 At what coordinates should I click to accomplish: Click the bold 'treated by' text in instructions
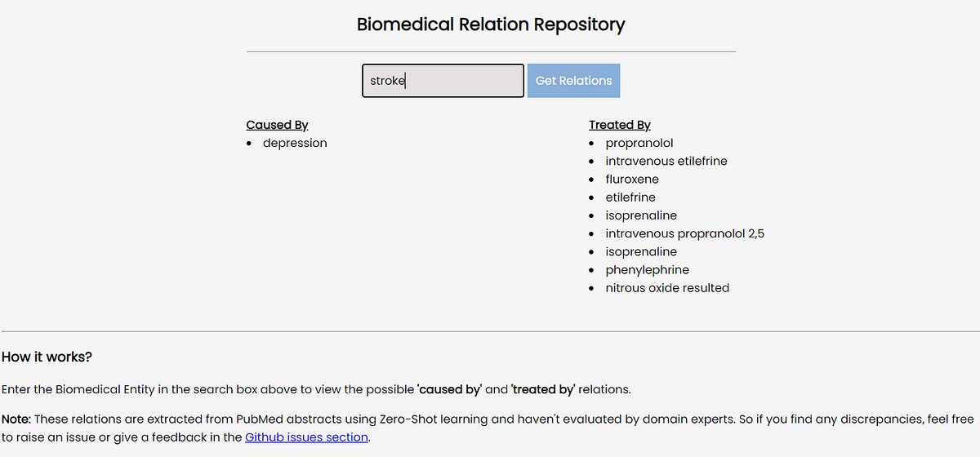[x=544, y=388]
